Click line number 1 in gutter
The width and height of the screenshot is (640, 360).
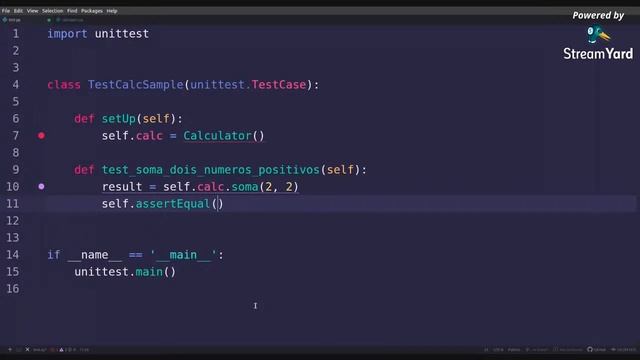[16, 33]
